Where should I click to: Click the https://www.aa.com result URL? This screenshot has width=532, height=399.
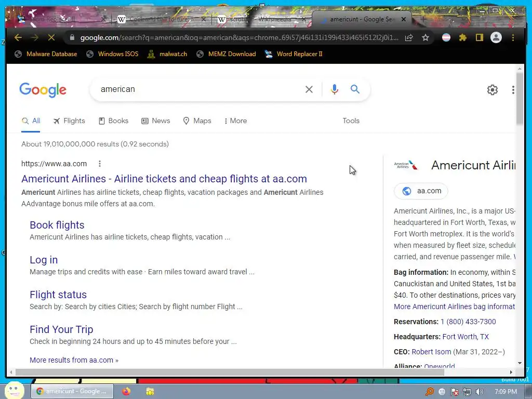click(54, 164)
